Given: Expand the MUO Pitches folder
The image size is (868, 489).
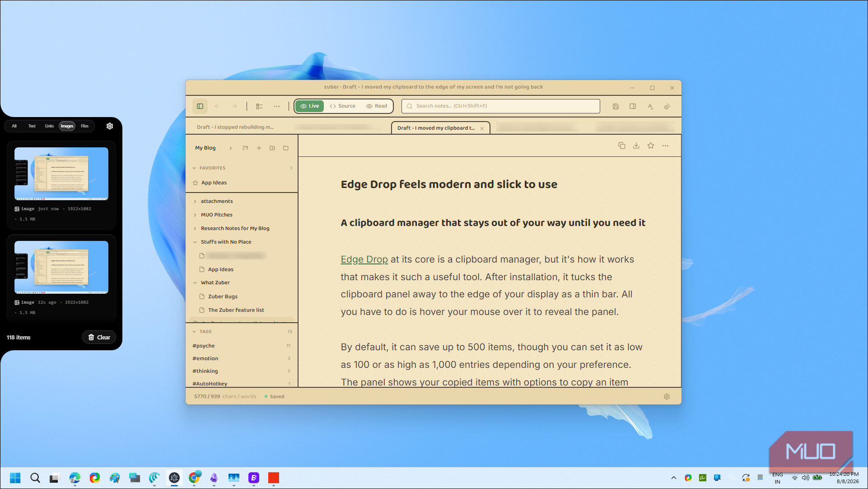Looking at the screenshot, I should pos(195,215).
